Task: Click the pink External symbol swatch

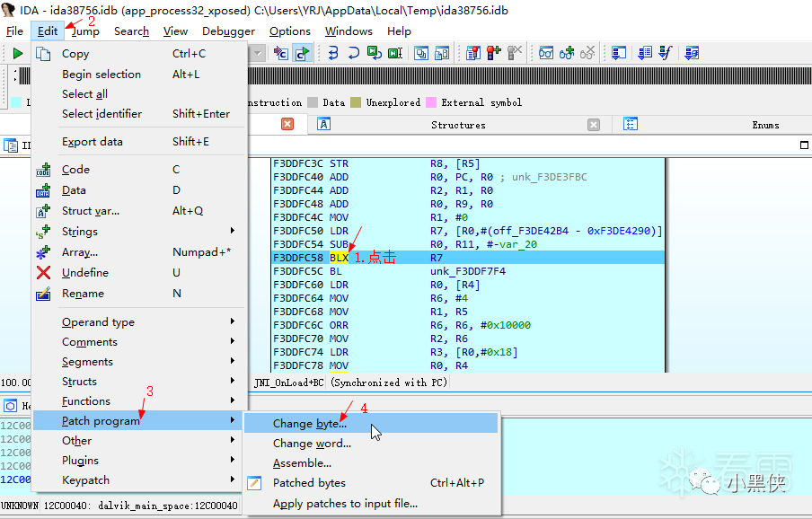Action: tap(431, 102)
